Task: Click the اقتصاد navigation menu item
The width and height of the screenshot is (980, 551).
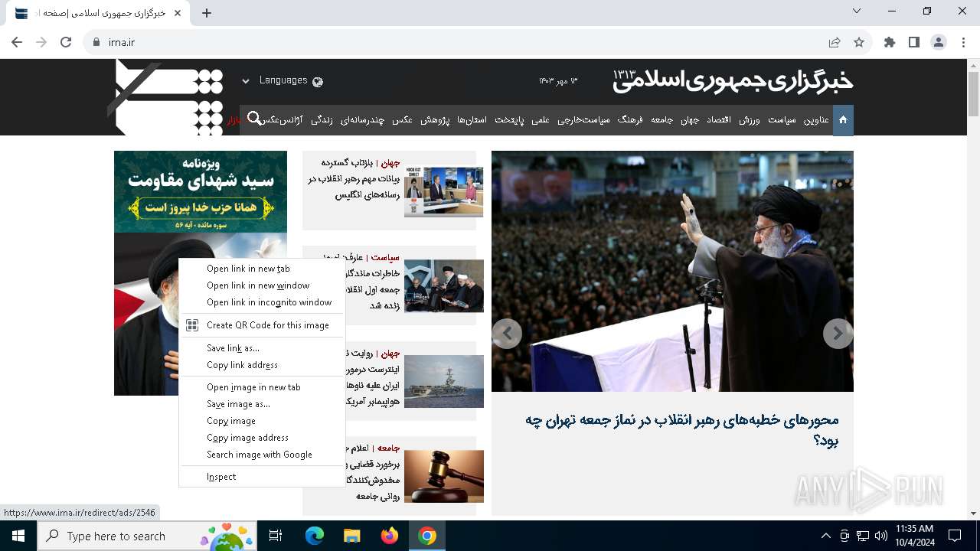Action: coord(718,120)
